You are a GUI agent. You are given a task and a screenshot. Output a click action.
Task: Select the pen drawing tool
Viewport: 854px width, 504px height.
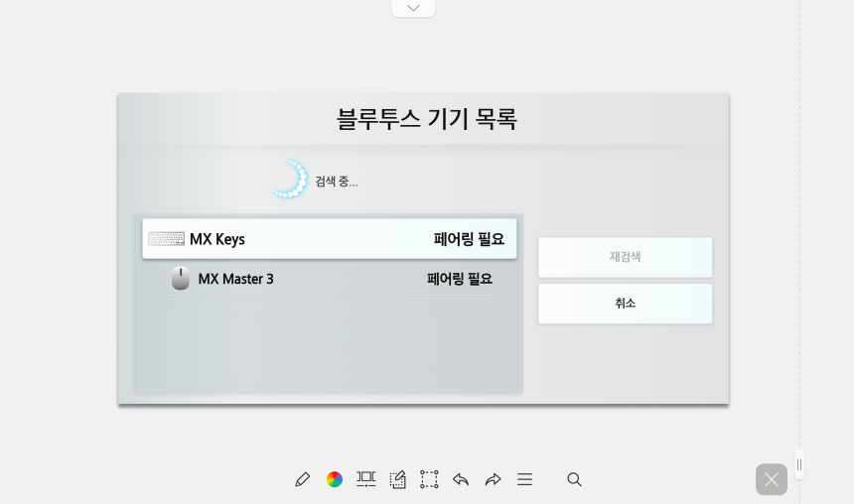(x=302, y=479)
